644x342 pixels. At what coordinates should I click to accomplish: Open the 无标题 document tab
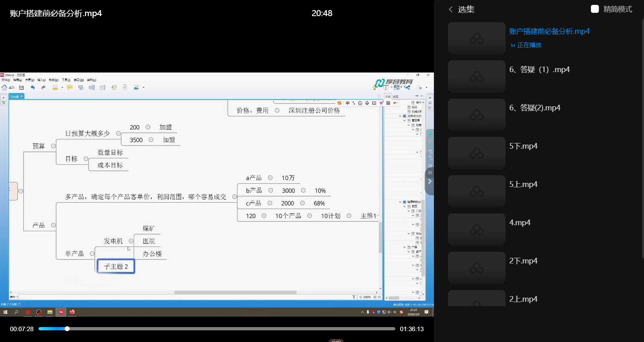pos(15,97)
